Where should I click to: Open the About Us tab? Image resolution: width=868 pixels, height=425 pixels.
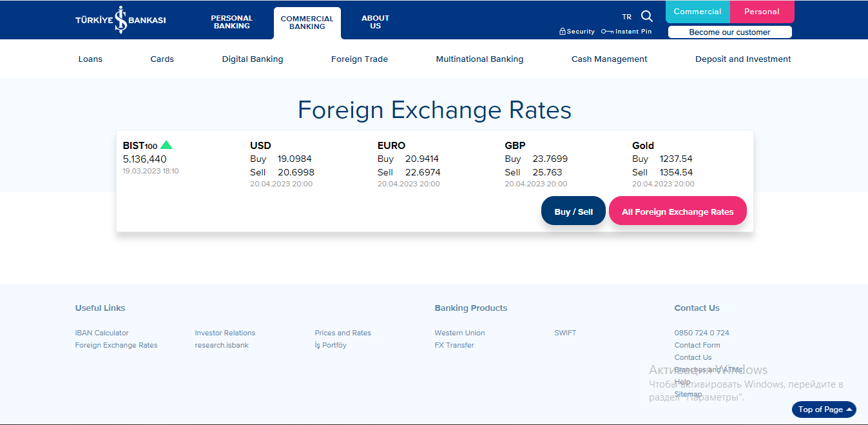click(375, 22)
